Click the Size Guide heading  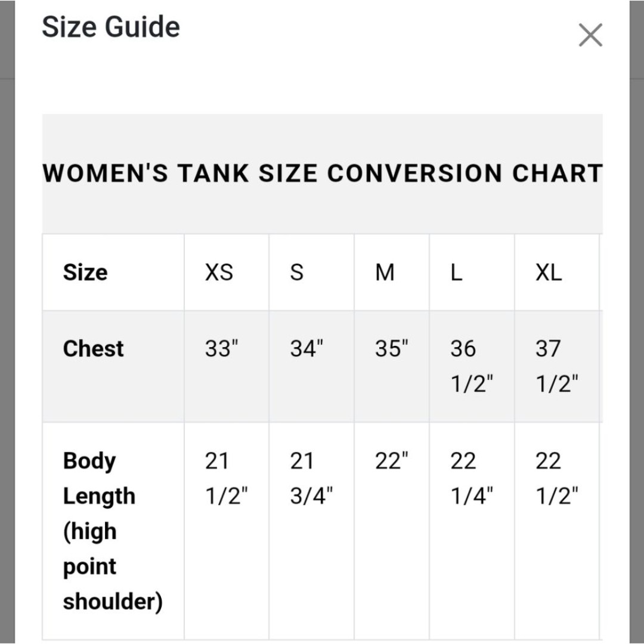[x=111, y=27]
